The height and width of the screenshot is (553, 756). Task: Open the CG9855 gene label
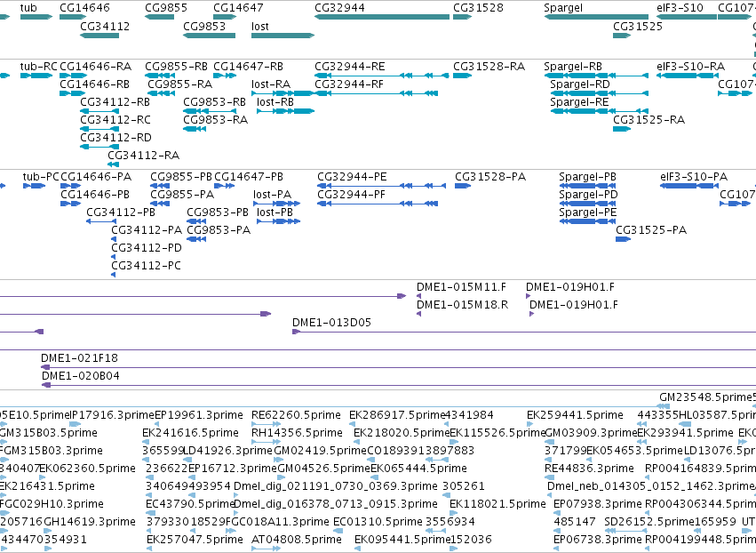point(166,8)
